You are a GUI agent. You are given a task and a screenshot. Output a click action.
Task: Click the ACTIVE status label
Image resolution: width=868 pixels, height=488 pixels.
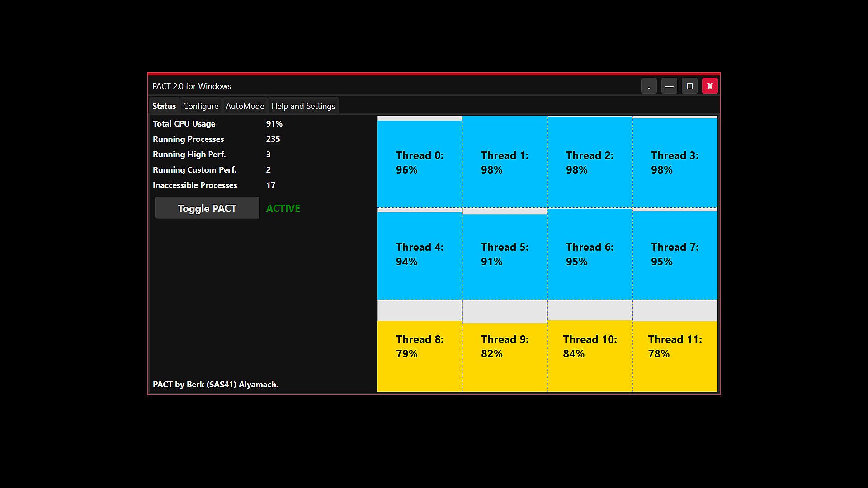point(283,208)
